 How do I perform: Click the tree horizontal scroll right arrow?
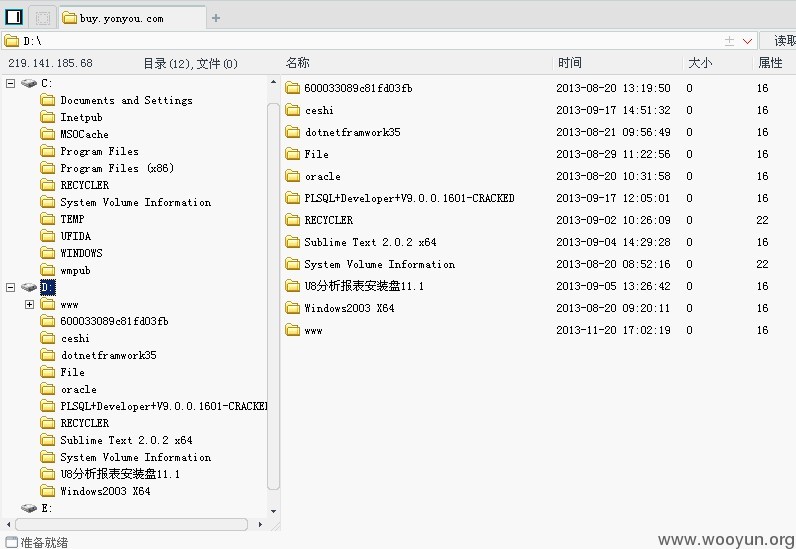[260, 524]
